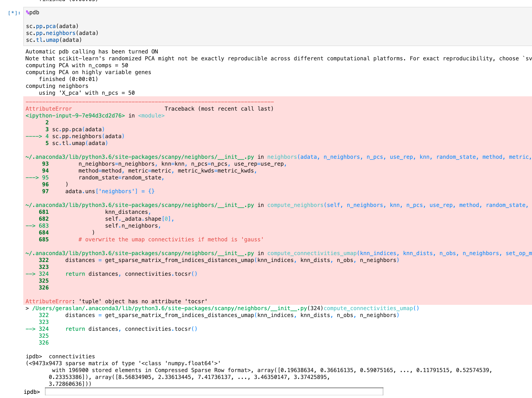Click the 'computing neighbors' output line
The width and height of the screenshot is (532, 398).
click(x=56, y=86)
